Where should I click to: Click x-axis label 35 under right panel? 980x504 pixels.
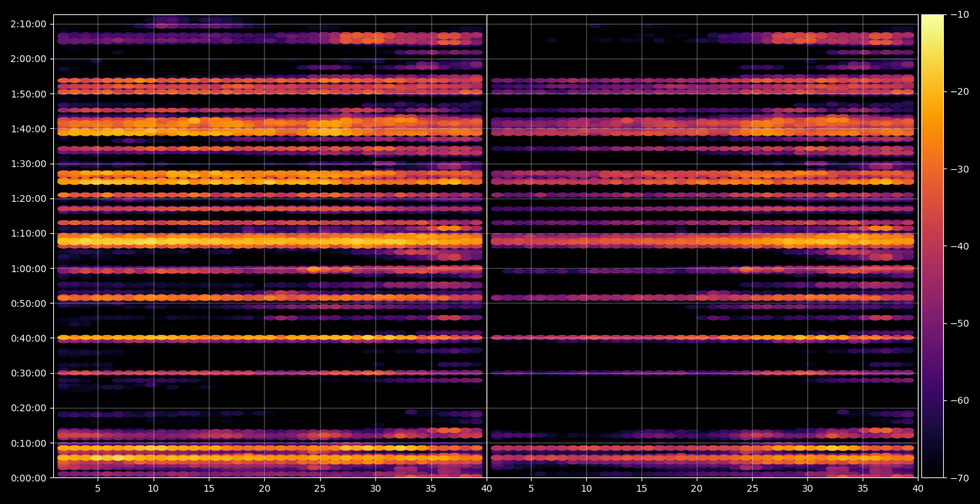(x=863, y=488)
